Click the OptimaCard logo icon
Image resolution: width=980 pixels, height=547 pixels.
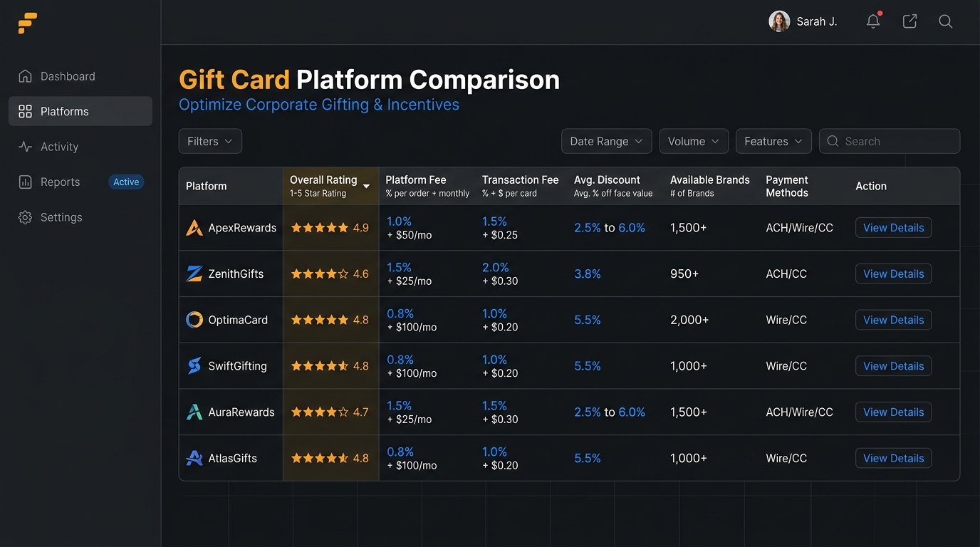coord(194,320)
